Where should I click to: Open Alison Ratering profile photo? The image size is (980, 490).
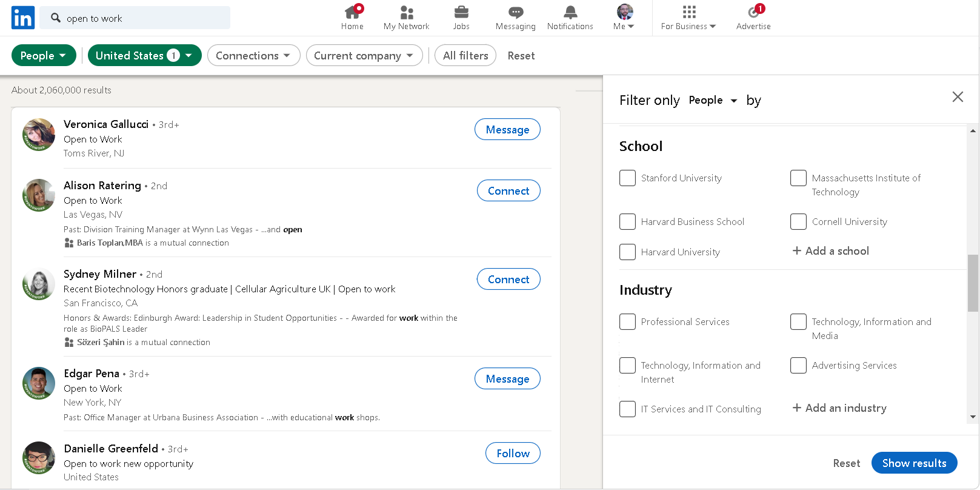coord(39,195)
